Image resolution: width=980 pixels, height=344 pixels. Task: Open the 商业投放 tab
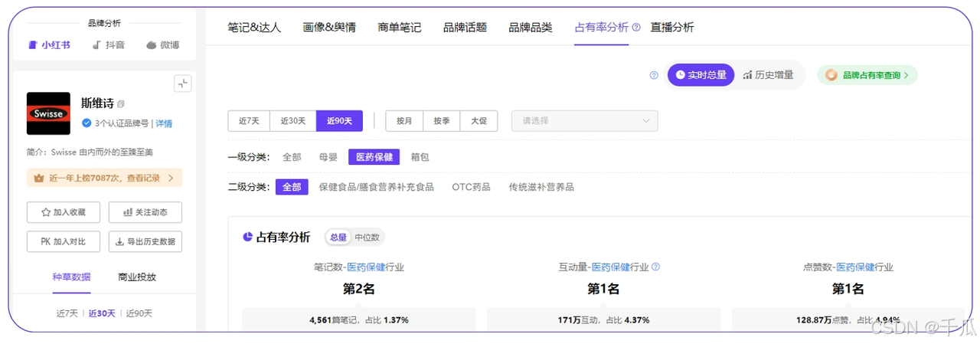[137, 277]
